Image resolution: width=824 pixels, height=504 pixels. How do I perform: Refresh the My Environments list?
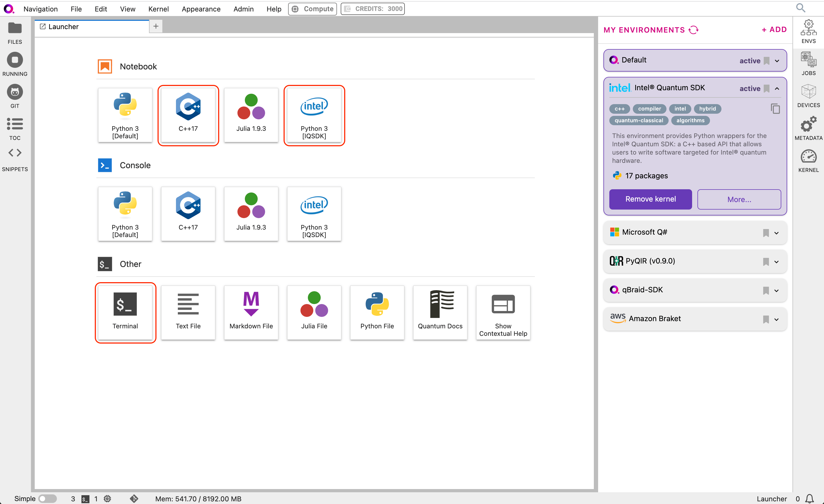(694, 30)
